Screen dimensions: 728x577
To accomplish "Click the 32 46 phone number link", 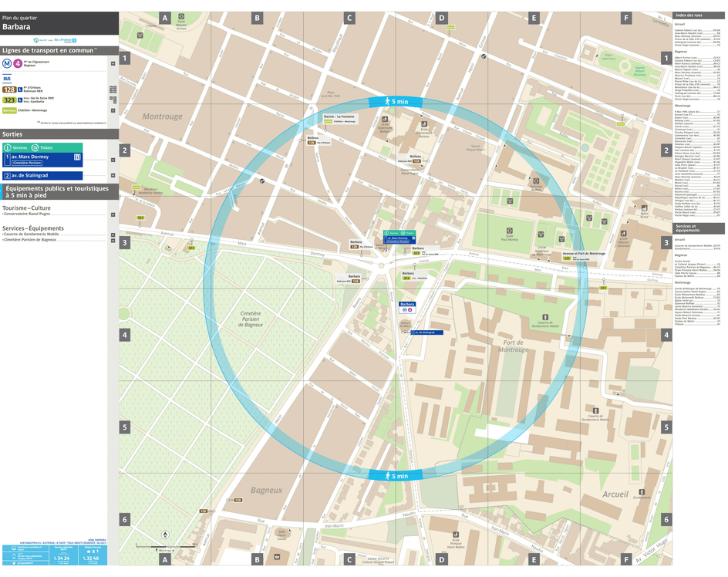I will pos(93,558).
